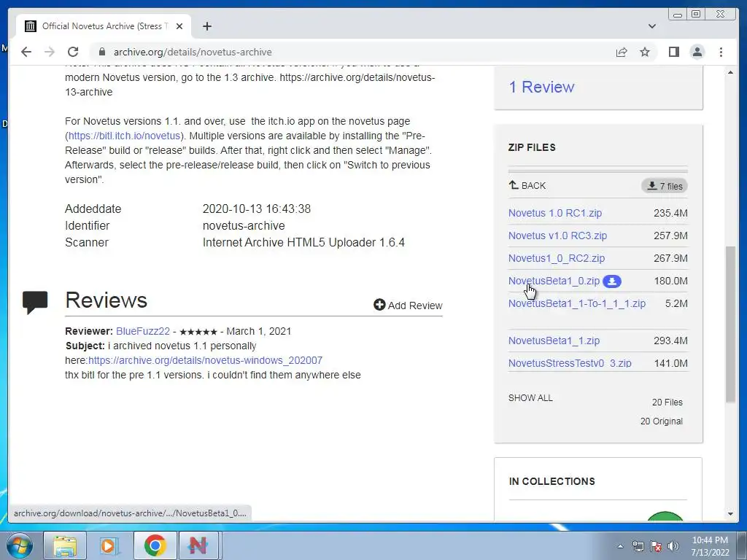
Task: Download Novetus1_0_RC2.zip
Action: coord(557,258)
